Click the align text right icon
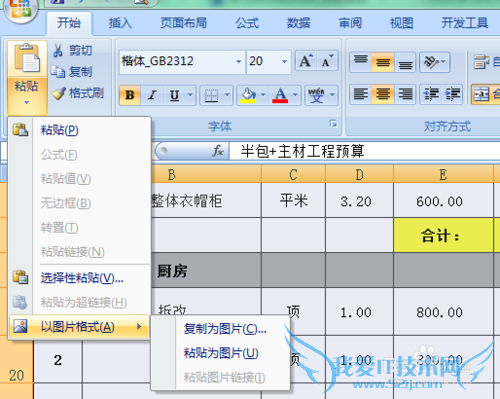Image resolution: width=500 pixels, height=399 pixels. 405,94
